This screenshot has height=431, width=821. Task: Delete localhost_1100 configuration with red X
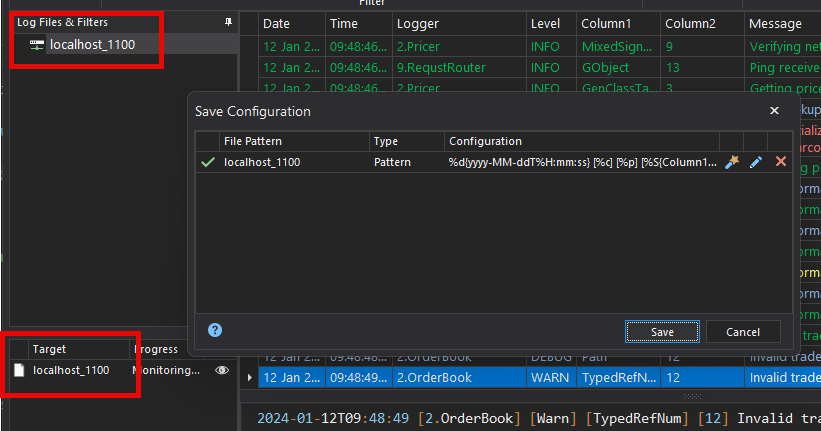coord(781,161)
